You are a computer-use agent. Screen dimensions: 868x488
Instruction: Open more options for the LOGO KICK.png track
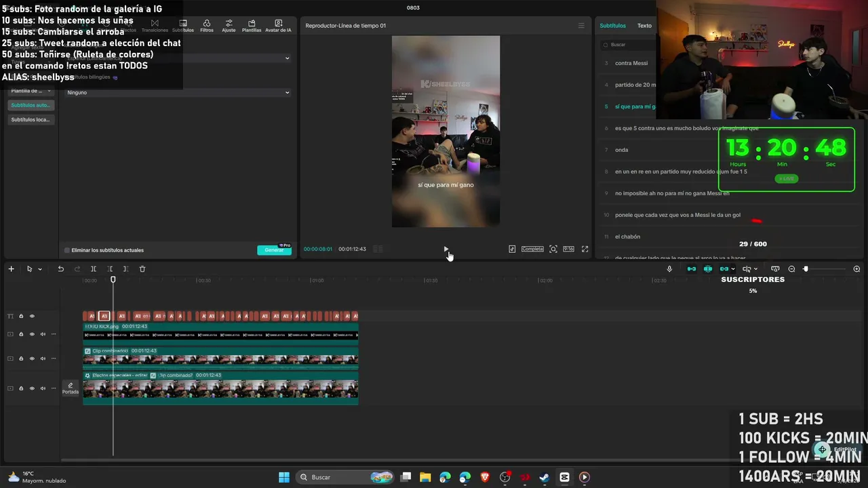tap(54, 334)
